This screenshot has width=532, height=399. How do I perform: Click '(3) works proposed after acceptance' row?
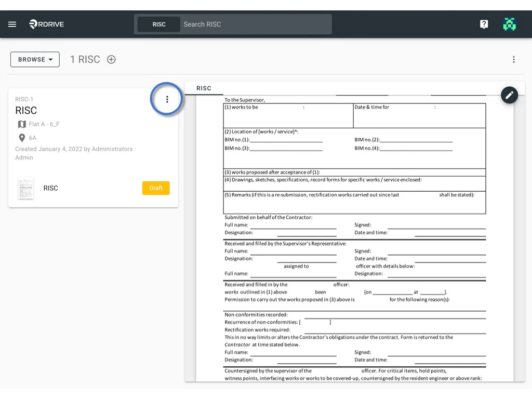pyautogui.click(x=354, y=172)
